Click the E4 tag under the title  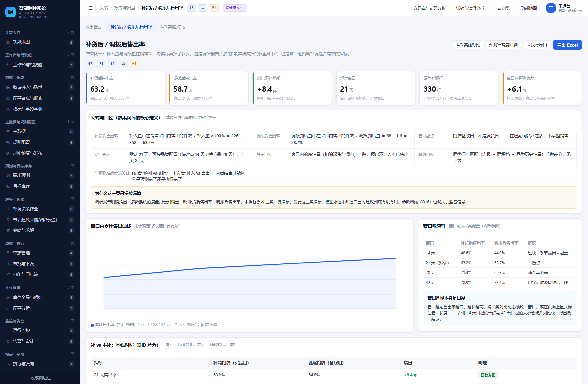pyautogui.click(x=112, y=63)
